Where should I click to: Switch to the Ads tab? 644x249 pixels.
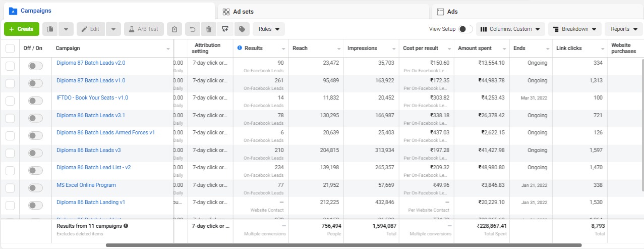pos(538,11)
